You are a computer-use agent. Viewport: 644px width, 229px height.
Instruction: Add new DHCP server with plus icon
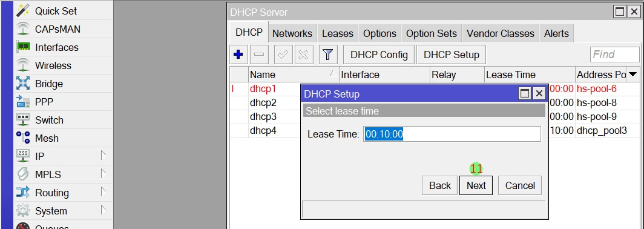click(238, 55)
